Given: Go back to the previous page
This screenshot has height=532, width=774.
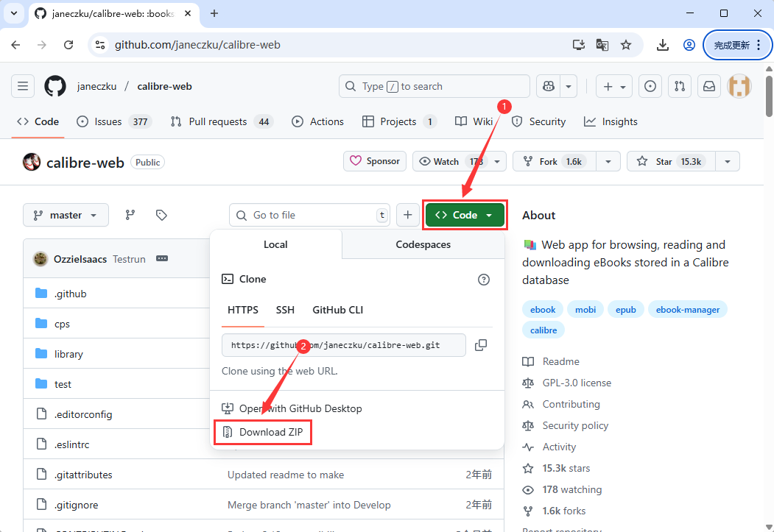Looking at the screenshot, I should [x=15, y=45].
